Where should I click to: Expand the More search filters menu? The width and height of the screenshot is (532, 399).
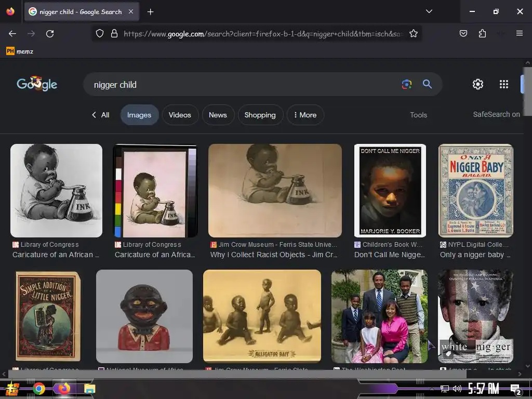305,115
